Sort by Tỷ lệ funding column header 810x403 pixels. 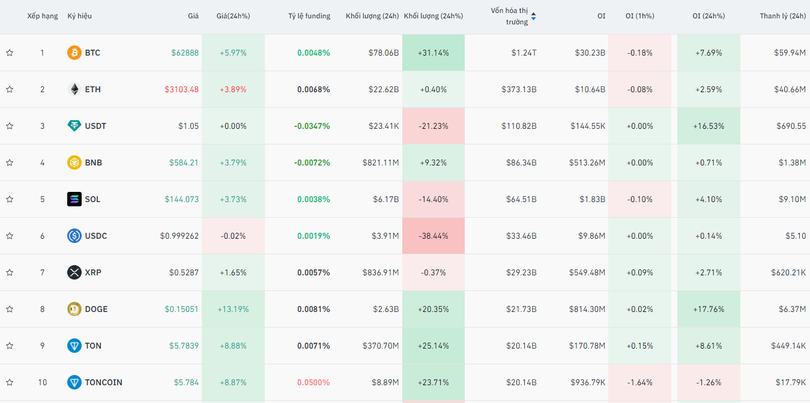tap(309, 16)
